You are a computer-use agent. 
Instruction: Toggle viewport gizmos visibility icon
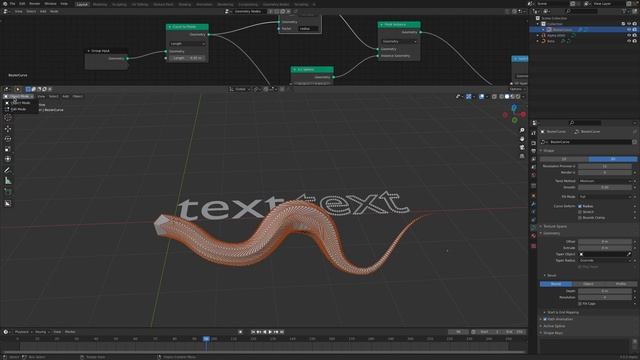(x=469, y=97)
